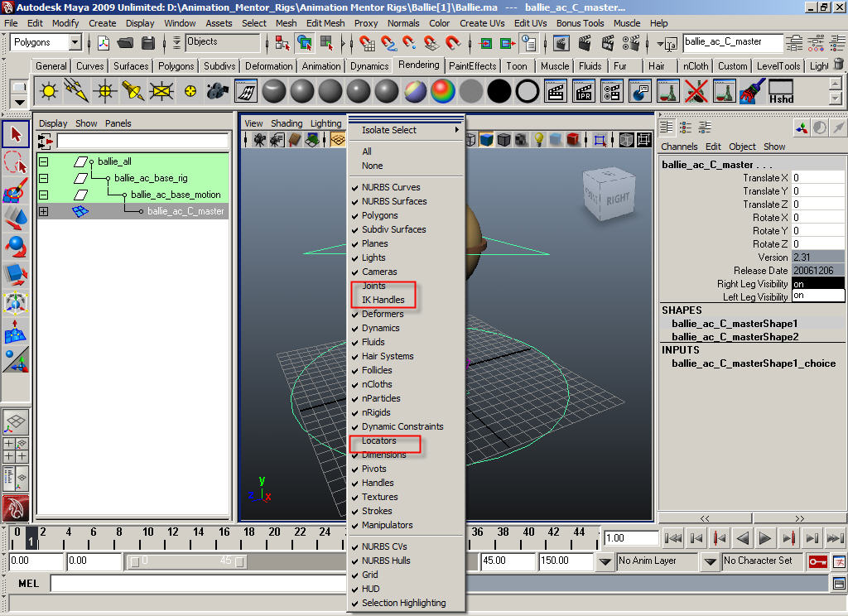Screen dimensions: 848x616
Task: Switch to the Animation shelf tab
Action: click(321, 66)
